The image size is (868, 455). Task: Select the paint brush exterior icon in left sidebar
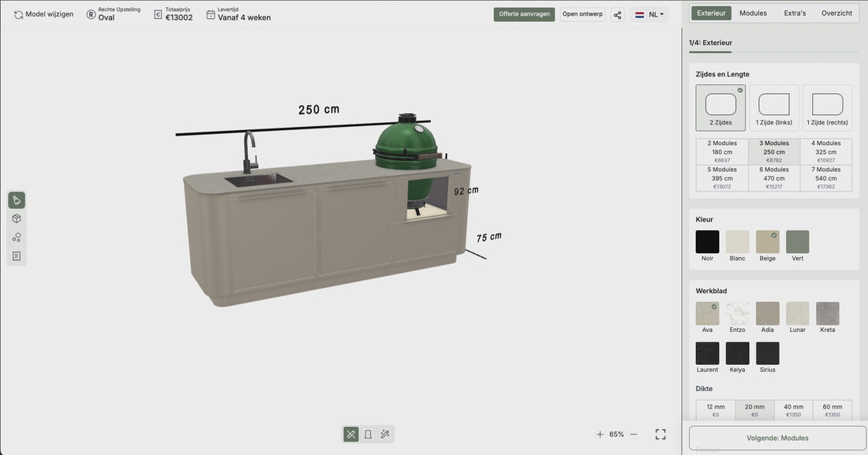(x=17, y=200)
